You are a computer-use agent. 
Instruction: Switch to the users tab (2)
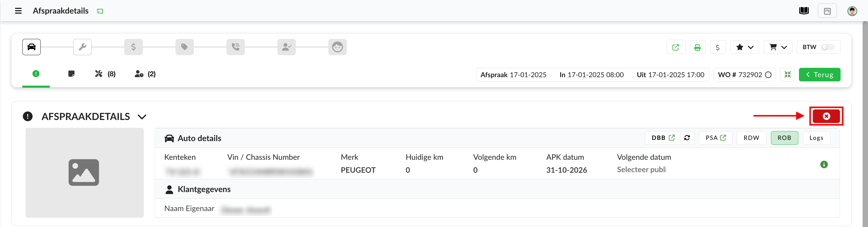coord(145,74)
